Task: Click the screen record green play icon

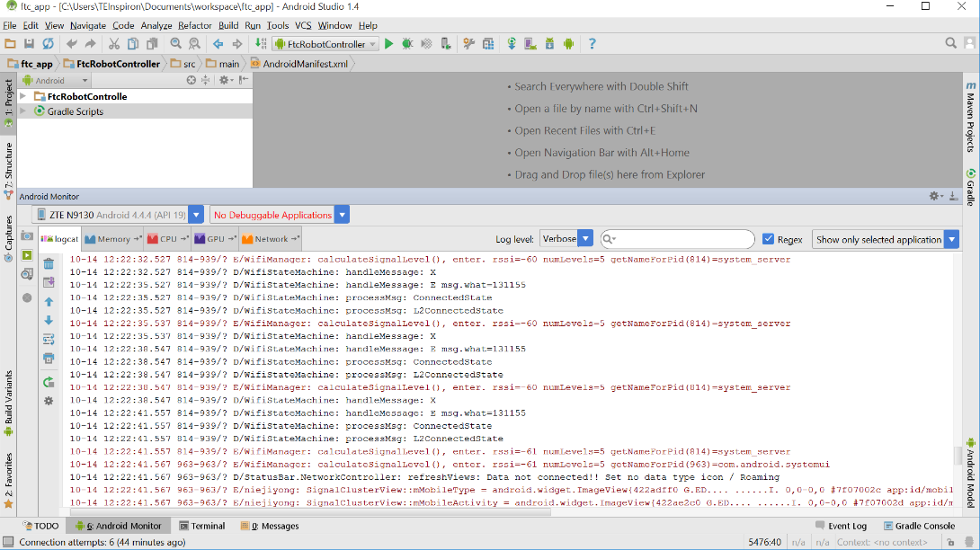Action: (27, 255)
